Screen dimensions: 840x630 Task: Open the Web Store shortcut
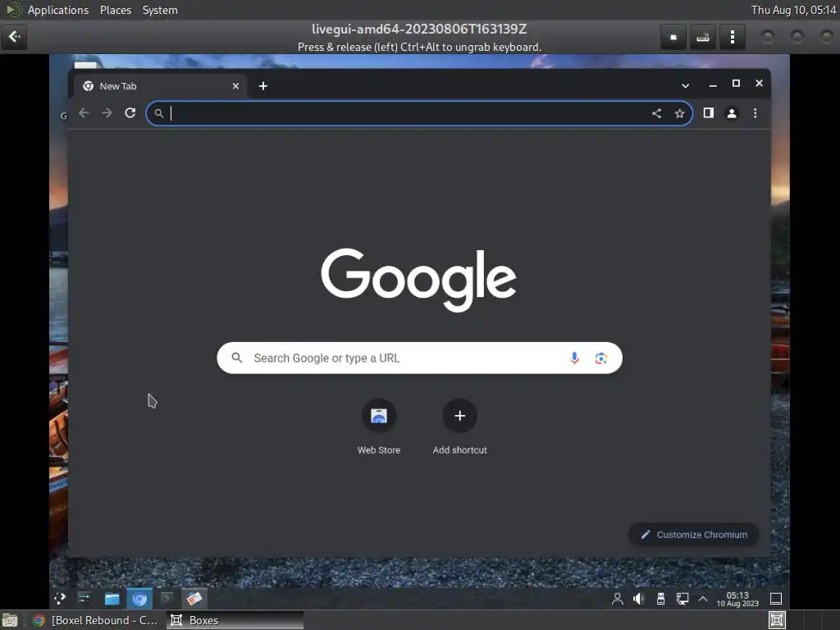point(379,427)
